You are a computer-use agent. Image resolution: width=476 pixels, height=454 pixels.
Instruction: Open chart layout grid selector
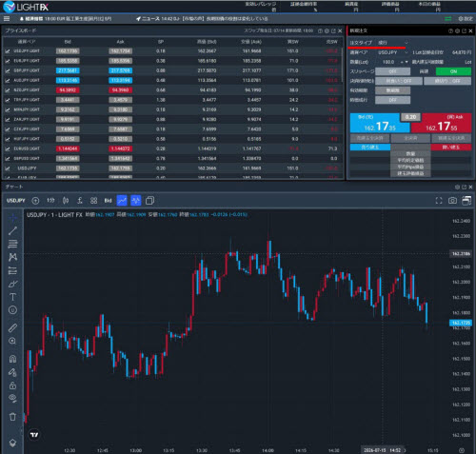(x=93, y=201)
